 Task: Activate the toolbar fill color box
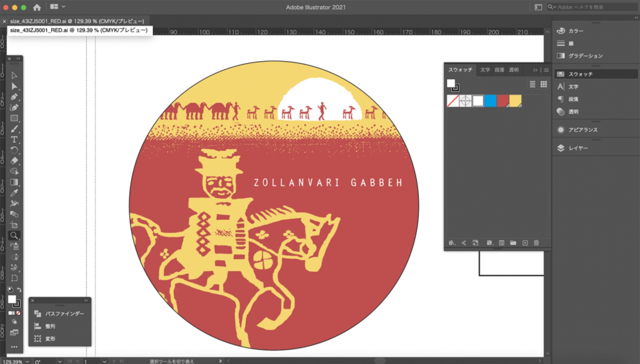coord(12,299)
